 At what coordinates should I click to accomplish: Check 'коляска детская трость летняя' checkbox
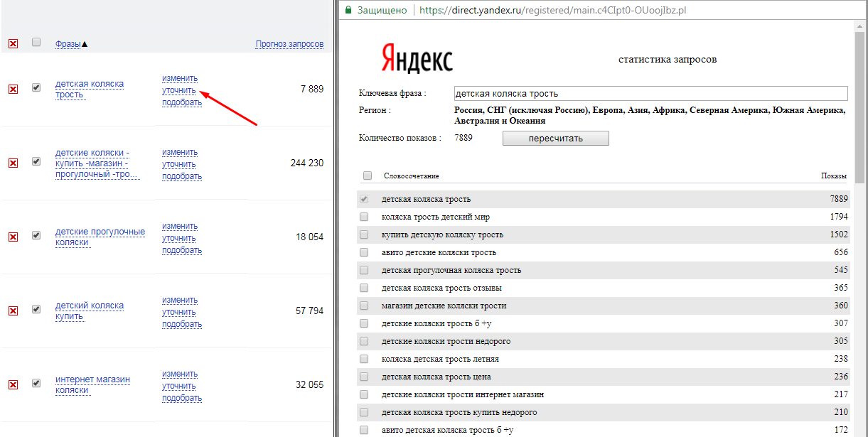click(x=364, y=359)
